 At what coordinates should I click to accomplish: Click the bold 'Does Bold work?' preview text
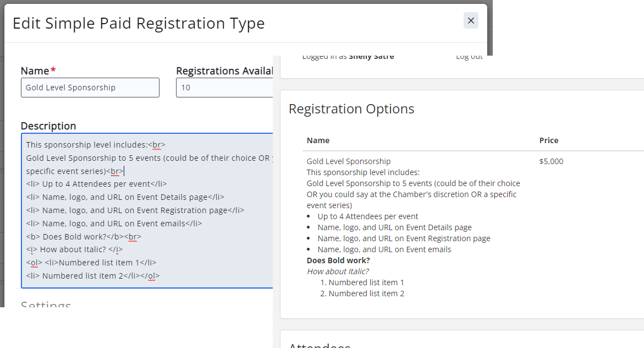pos(338,260)
